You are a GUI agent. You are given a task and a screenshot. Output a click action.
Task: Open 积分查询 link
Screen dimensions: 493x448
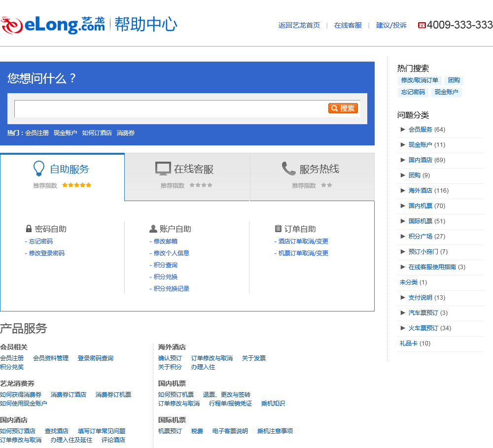coord(165,265)
